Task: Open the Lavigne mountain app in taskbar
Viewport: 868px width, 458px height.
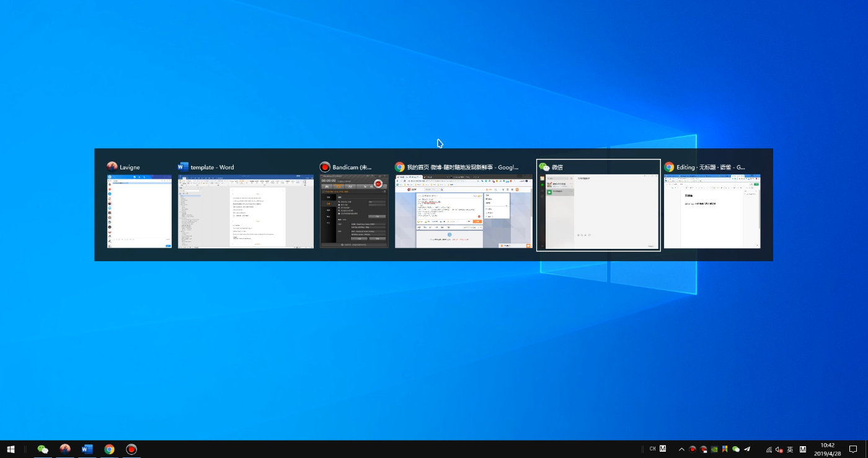Action: (65, 449)
